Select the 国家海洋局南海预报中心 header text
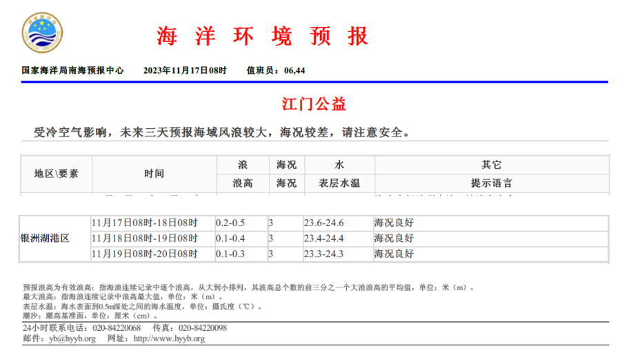 tap(72, 70)
